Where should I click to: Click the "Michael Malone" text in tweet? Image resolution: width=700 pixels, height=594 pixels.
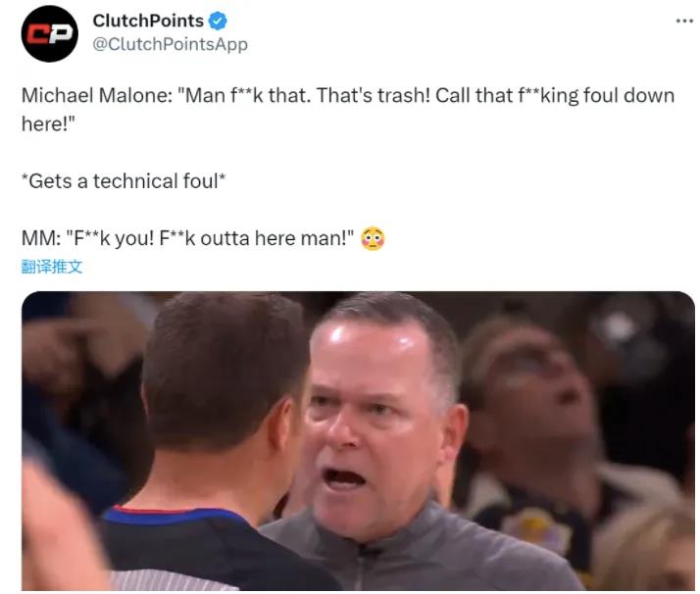click(x=94, y=95)
